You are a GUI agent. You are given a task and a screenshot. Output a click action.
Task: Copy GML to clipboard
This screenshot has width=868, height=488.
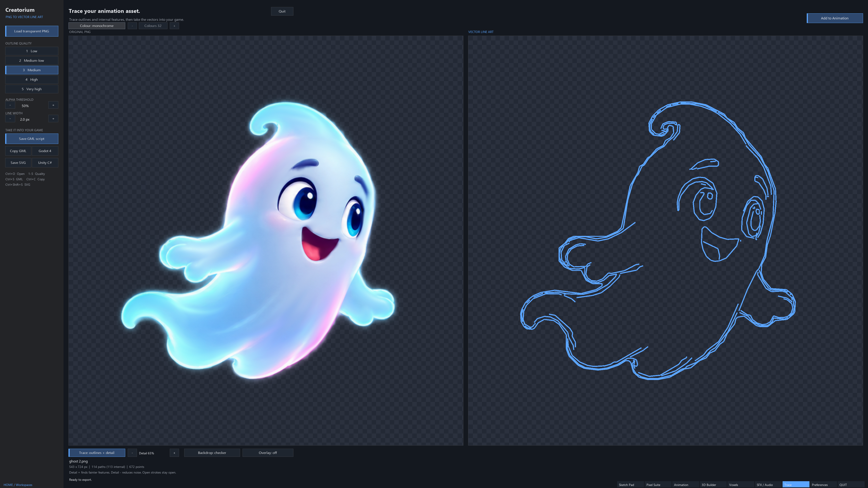click(18, 151)
